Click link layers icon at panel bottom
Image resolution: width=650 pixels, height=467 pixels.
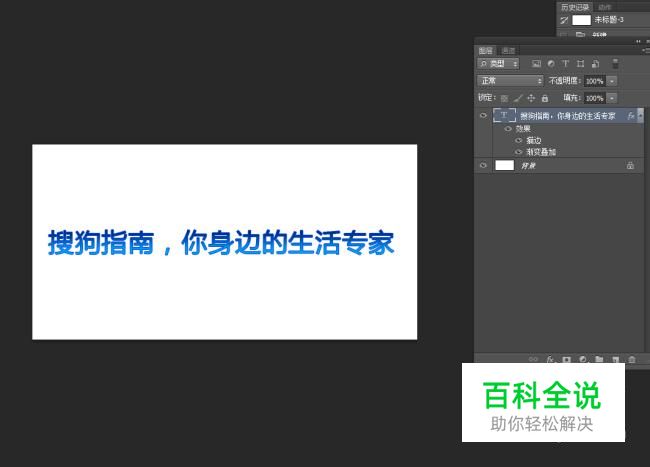(x=534, y=359)
